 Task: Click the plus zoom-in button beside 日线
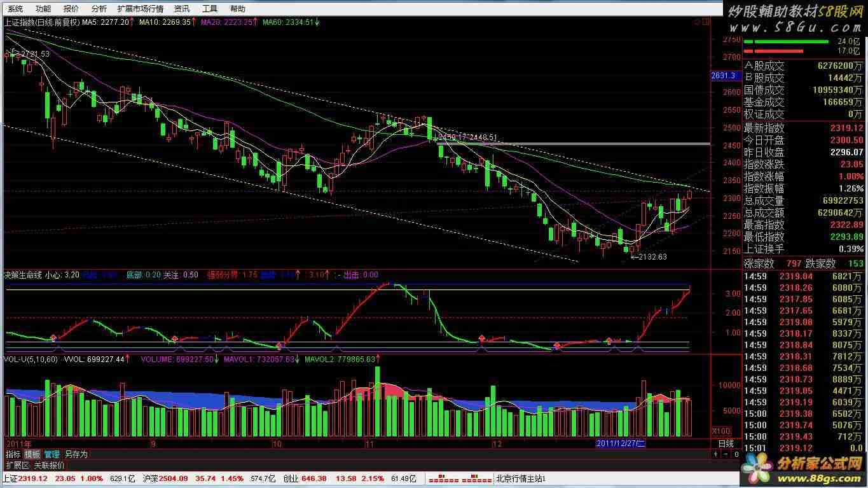(x=715, y=454)
